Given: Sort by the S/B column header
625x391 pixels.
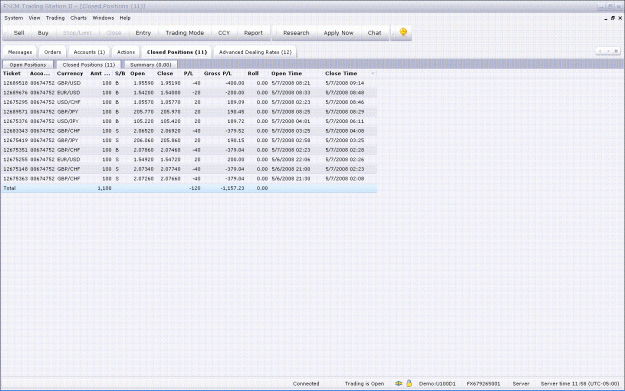Looking at the screenshot, I should click(x=120, y=73).
